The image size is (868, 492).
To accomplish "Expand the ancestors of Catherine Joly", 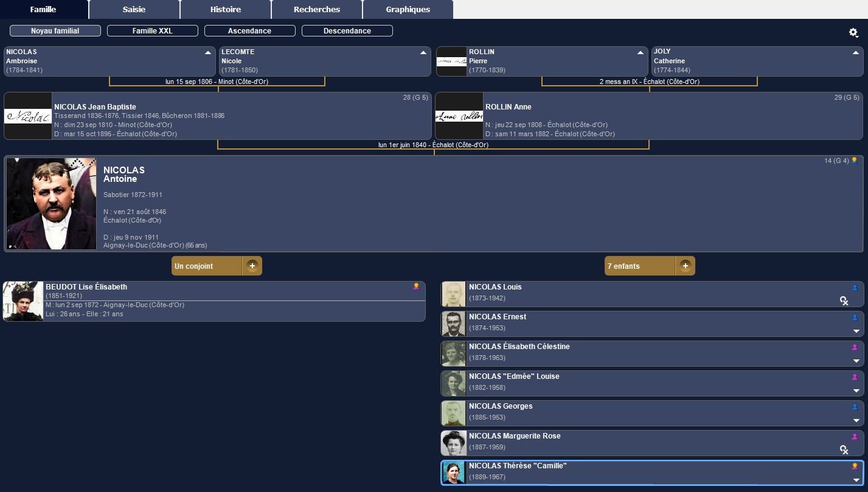I will [x=856, y=53].
